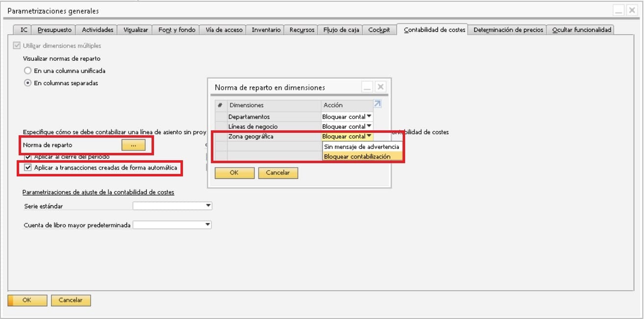This screenshot has width=644, height=319.
Task: Open the Flujo de caja tab
Action: point(341,30)
